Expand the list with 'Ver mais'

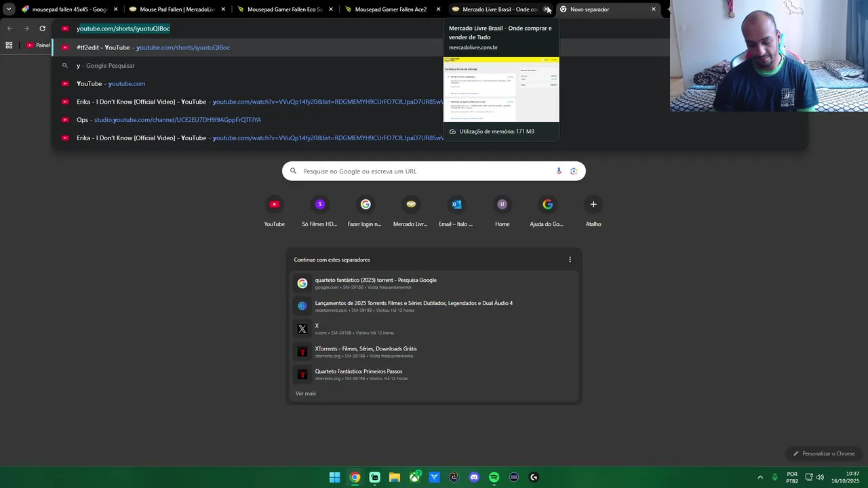pos(306,394)
